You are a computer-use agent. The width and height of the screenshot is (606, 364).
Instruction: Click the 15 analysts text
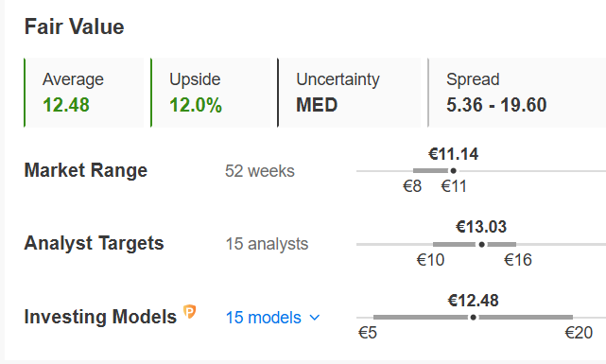267,244
